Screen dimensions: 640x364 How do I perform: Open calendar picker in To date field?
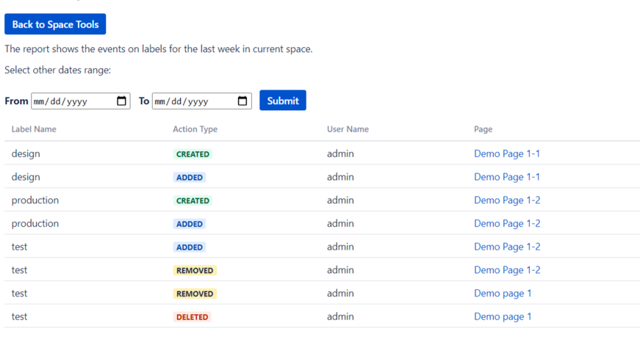tap(242, 101)
